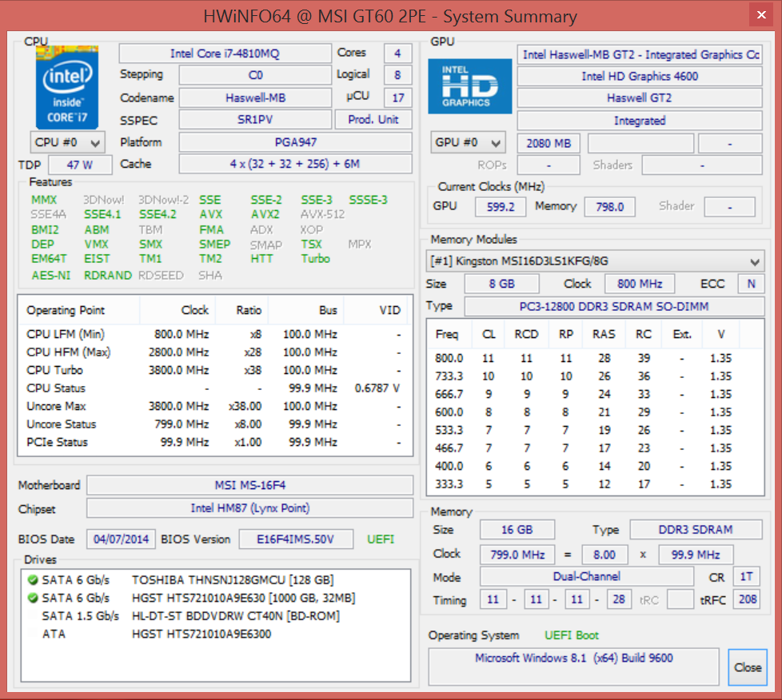This screenshot has width=782, height=700.
Task: Click the green Turbo feature label
Action: pyautogui.click(x=315, y=258)
